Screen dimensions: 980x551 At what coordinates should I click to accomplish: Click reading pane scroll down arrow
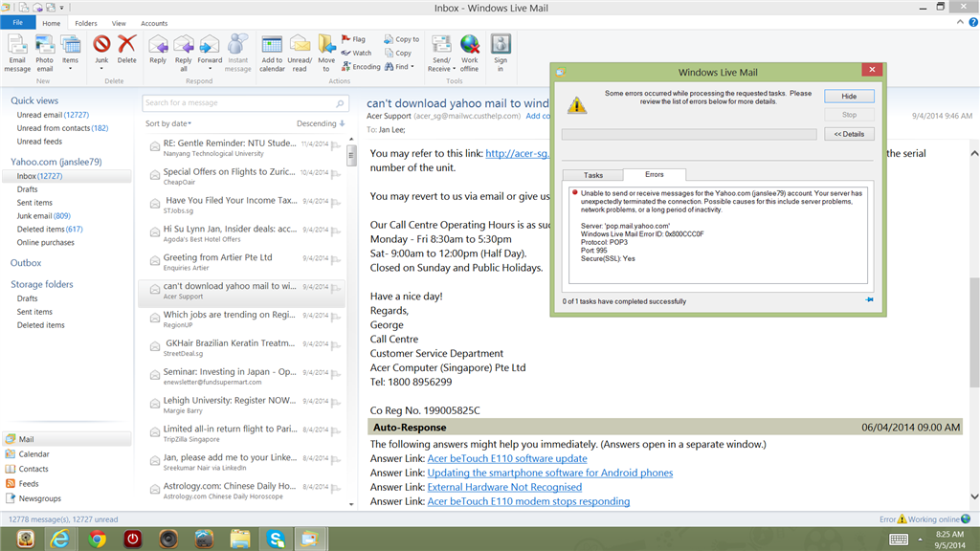click(x=973, y=496)
